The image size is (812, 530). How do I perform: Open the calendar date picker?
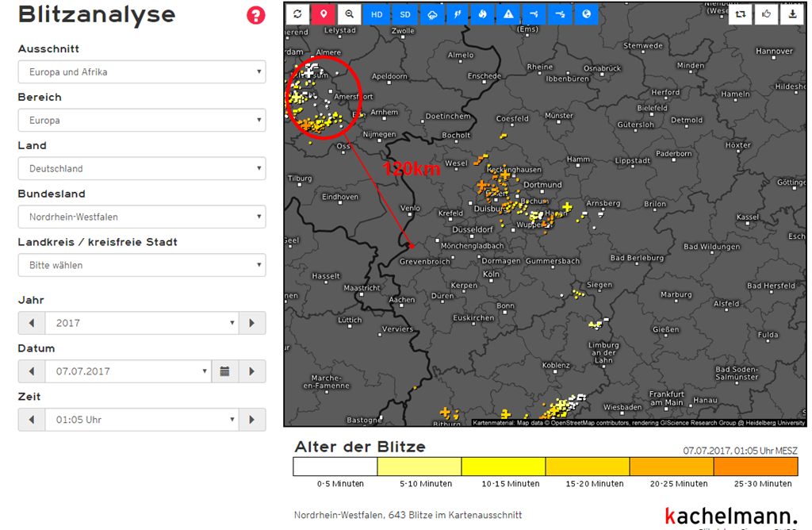(224, 371)
